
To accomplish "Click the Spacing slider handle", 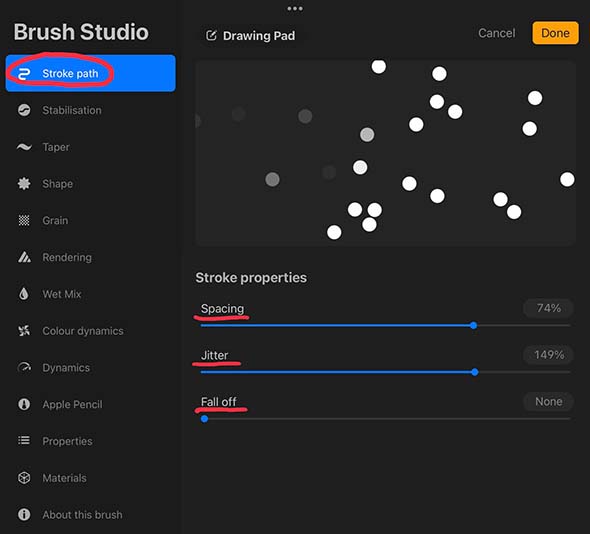I will [x=473, y=326].
